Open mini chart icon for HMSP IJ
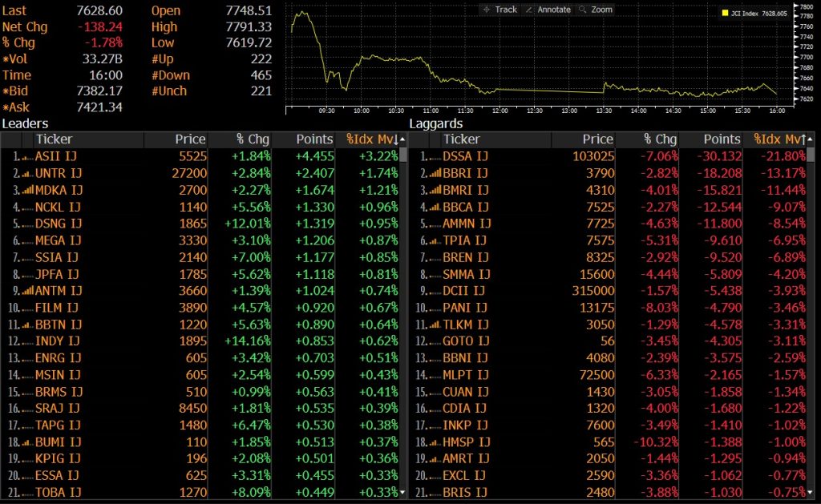Image resolution: width=821 pixels, height=504 pixels. click(x=435, y=443)
